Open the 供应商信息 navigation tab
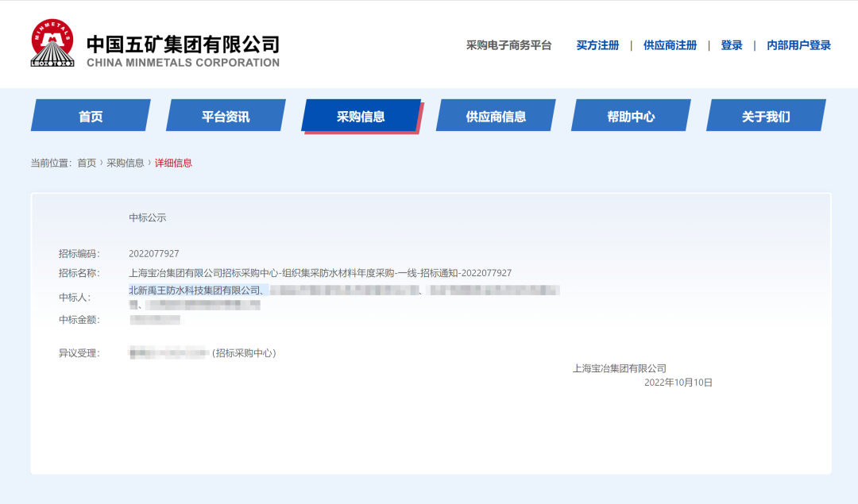858x504 pixels. (x=496, y=115)
